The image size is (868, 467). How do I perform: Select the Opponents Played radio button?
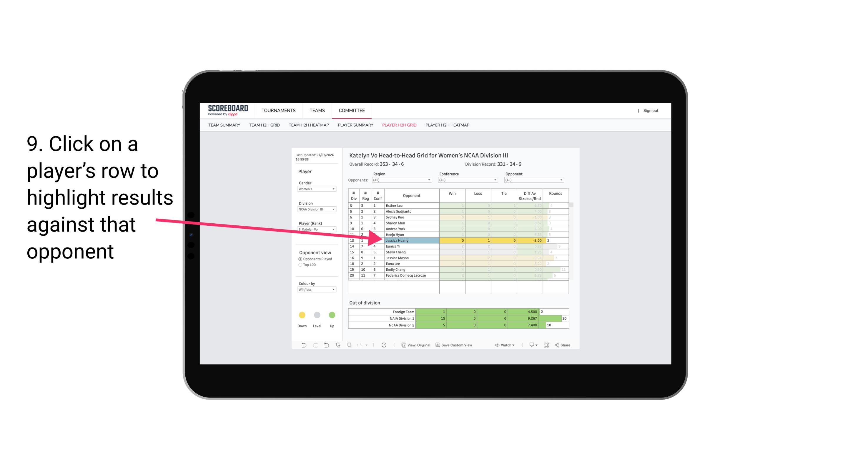pos(300,259)
